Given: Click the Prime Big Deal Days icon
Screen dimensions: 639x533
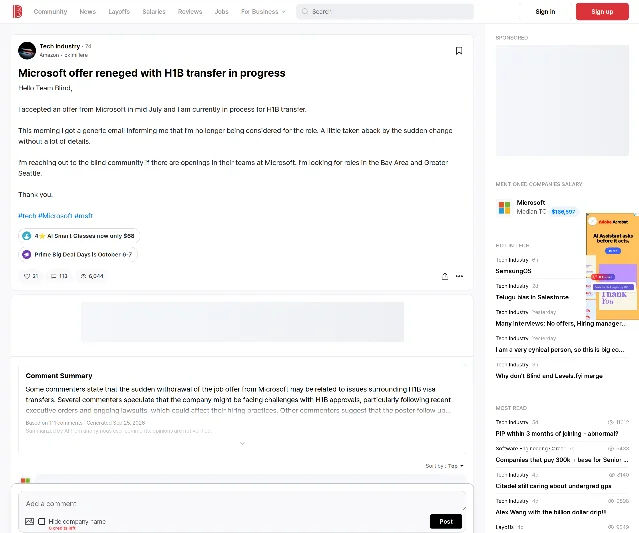Looking at the screenshot, I should (x=26, y=254).
